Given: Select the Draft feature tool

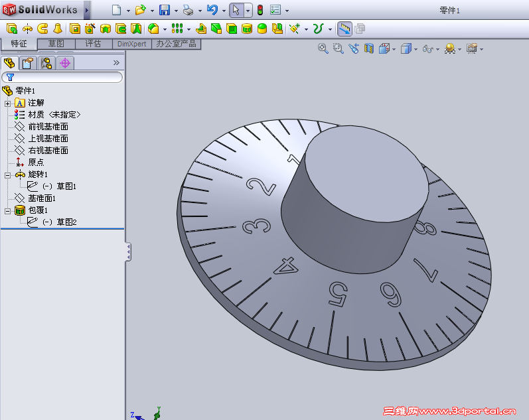Looking at the screenshot, I should pyautogui.click(x=216, y=29).
